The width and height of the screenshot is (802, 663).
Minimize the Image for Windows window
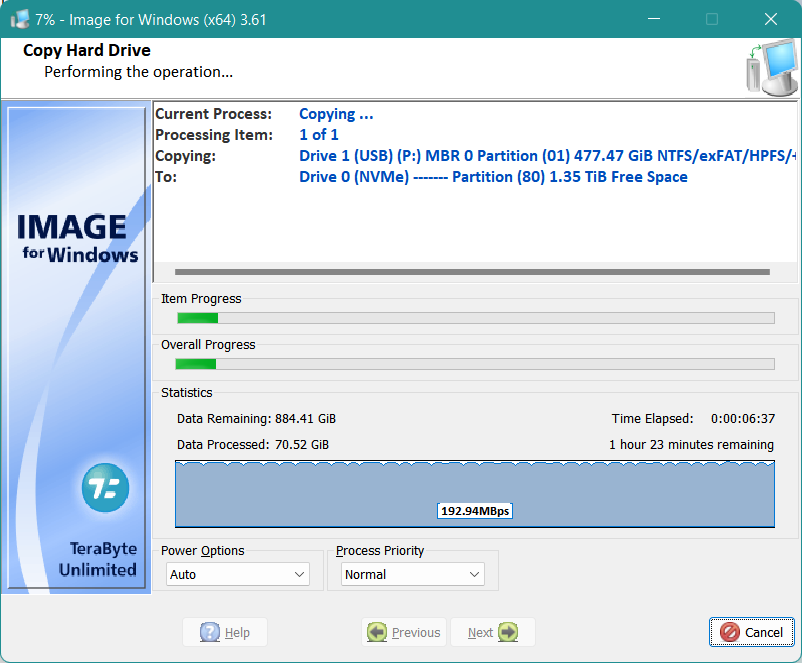[654, 19]
